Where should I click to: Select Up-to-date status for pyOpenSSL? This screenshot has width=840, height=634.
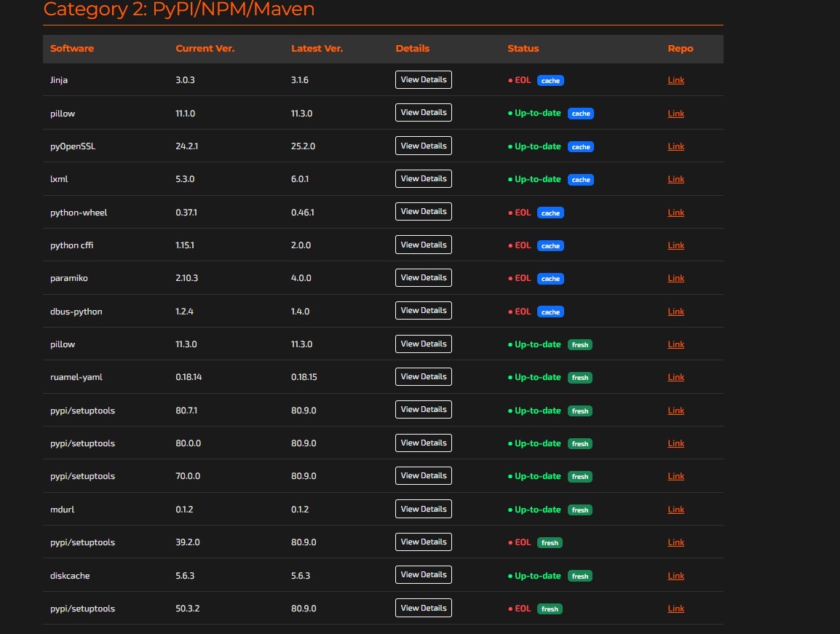point(534,146)
